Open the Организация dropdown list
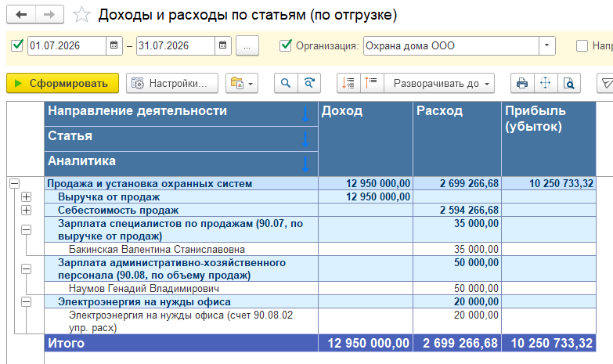 tap(547, 45)
